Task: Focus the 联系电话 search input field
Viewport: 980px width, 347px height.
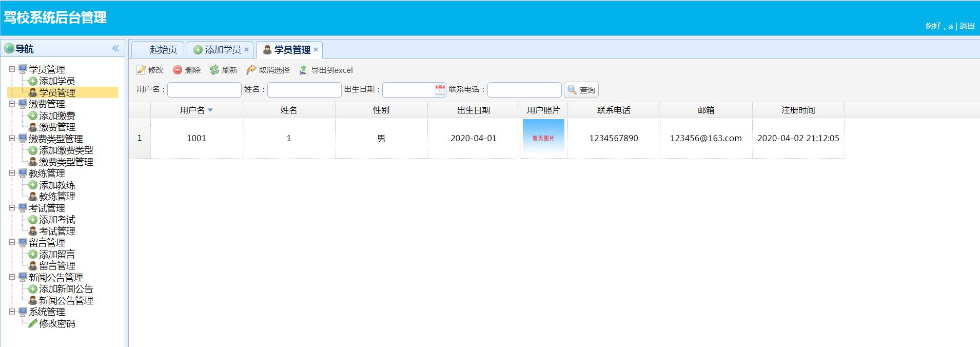Action: click(x=524, y=90)
